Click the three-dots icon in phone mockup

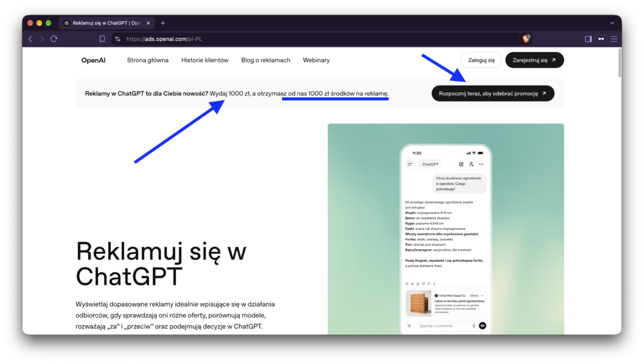click(481, 164)
